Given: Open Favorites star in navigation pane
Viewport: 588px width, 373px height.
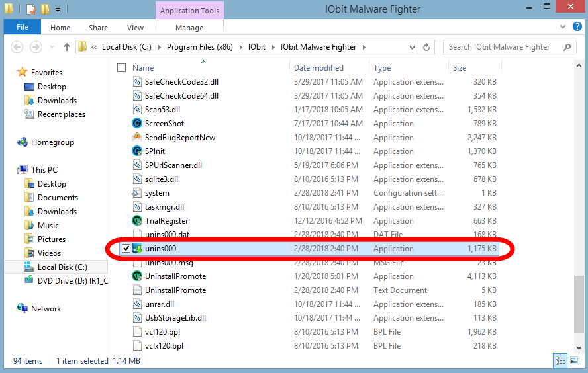Looking at the screenshot, I should pos(23,72).
